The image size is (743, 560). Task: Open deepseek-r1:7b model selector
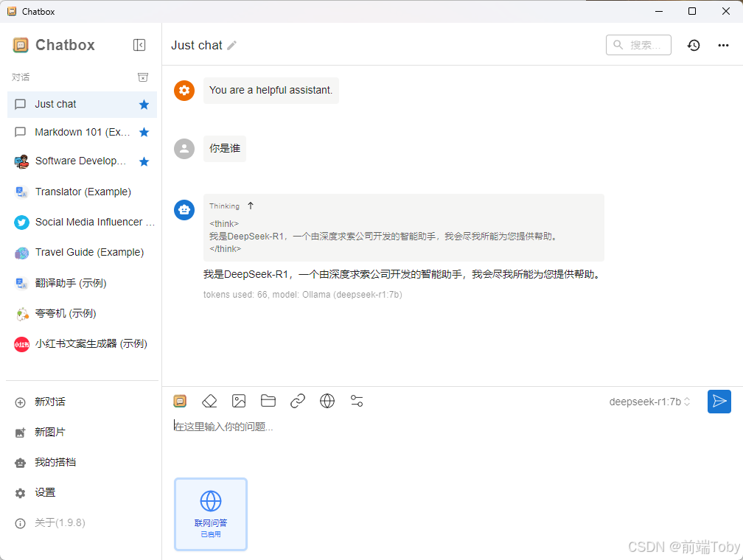[649, 402]
